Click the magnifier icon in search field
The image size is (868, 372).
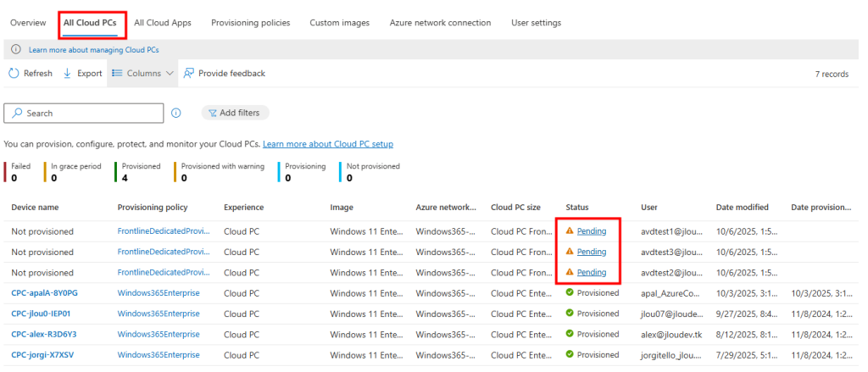click(17, 114)
